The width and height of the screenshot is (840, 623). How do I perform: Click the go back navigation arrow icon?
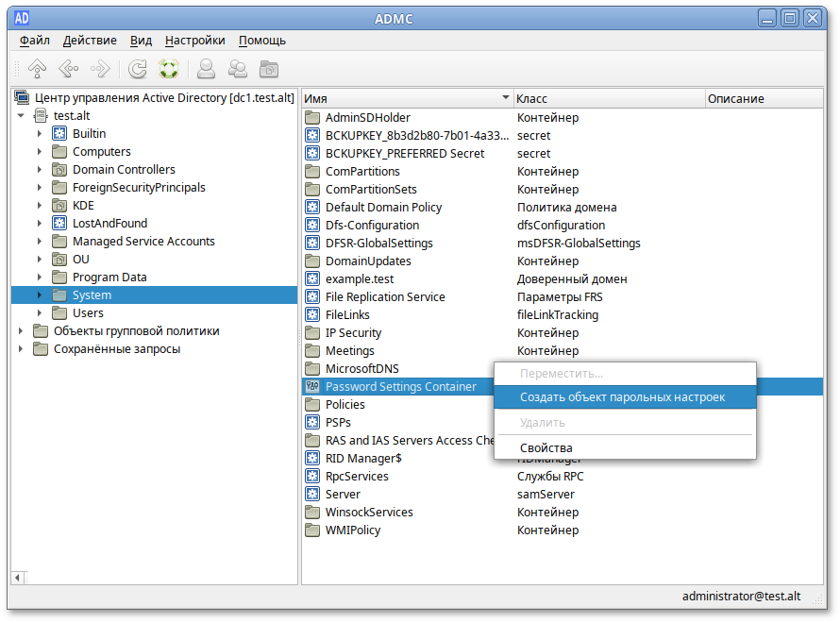pos(68,68)
